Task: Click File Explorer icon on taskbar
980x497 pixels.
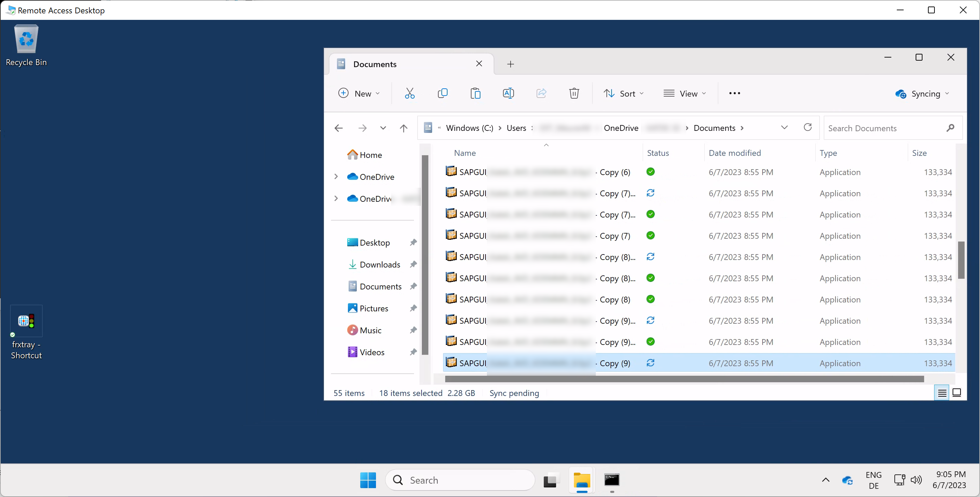Action: point(582,480)
